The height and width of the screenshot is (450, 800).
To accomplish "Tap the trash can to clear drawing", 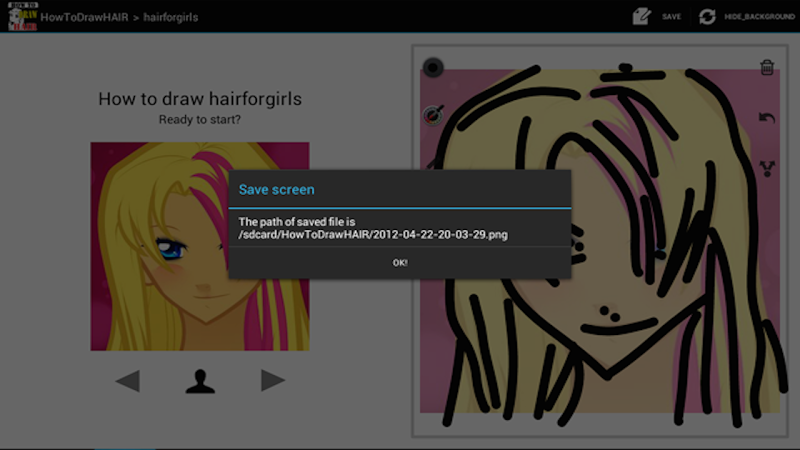I will (x=767, y=67).
